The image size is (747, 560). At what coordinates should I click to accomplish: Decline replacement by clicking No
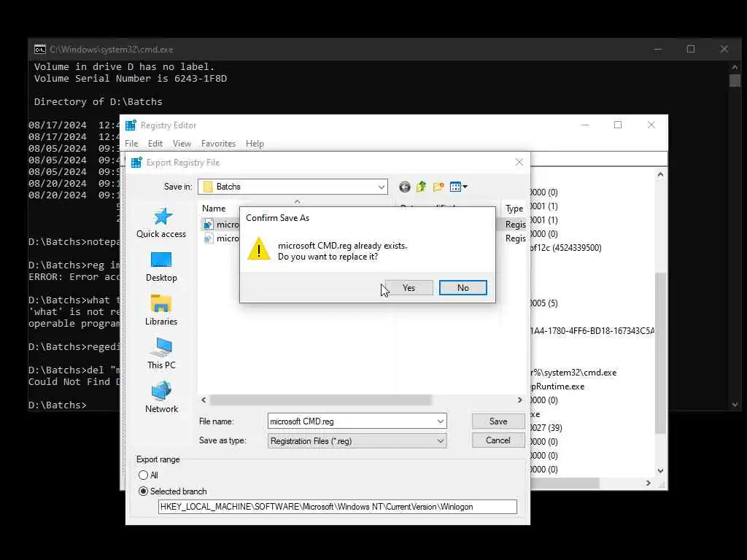[x=462, y=287]
